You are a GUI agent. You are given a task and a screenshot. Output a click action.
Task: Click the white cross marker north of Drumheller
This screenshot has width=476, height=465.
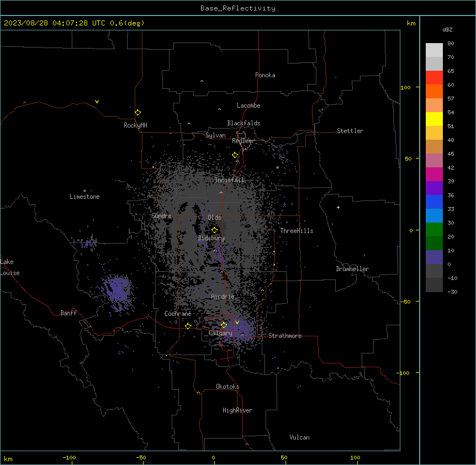[x=338, y=207]
